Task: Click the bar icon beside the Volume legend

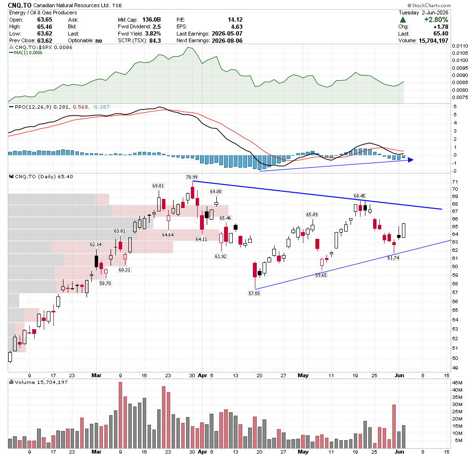Action: (11, 382)
